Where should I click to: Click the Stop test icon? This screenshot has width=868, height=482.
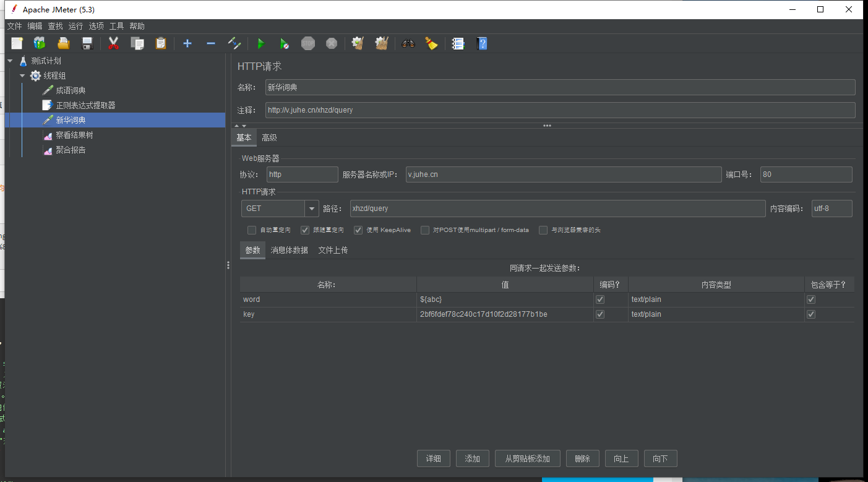tap(308, 43)
